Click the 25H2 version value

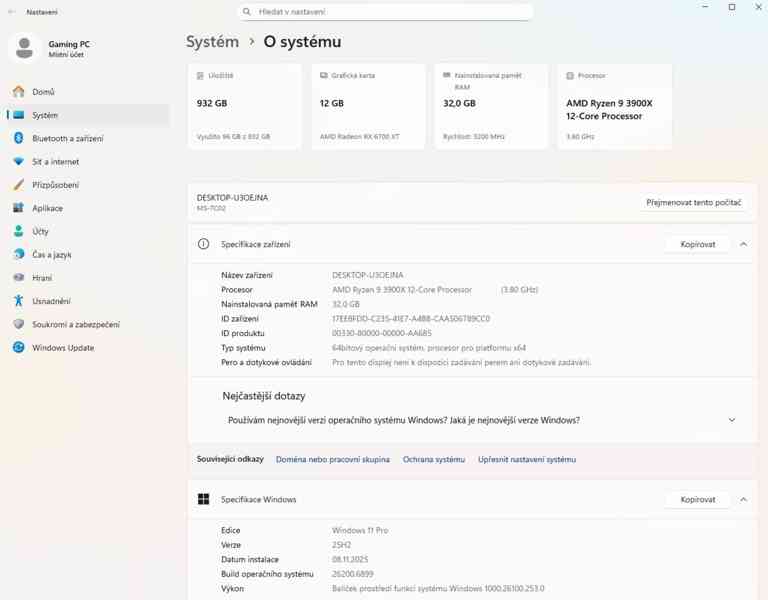pos(341,545)
